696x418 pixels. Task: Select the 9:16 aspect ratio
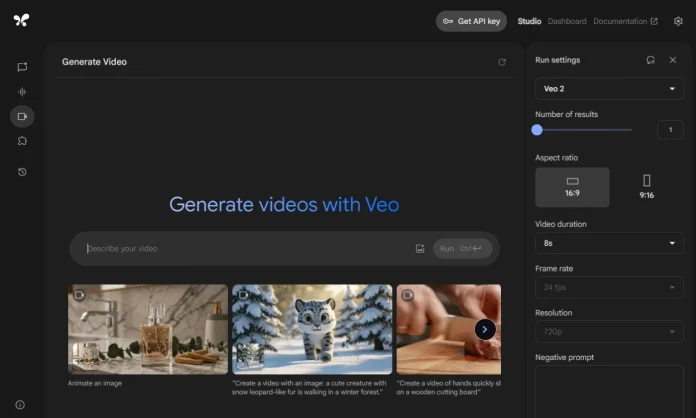click(x=646, y=187)
